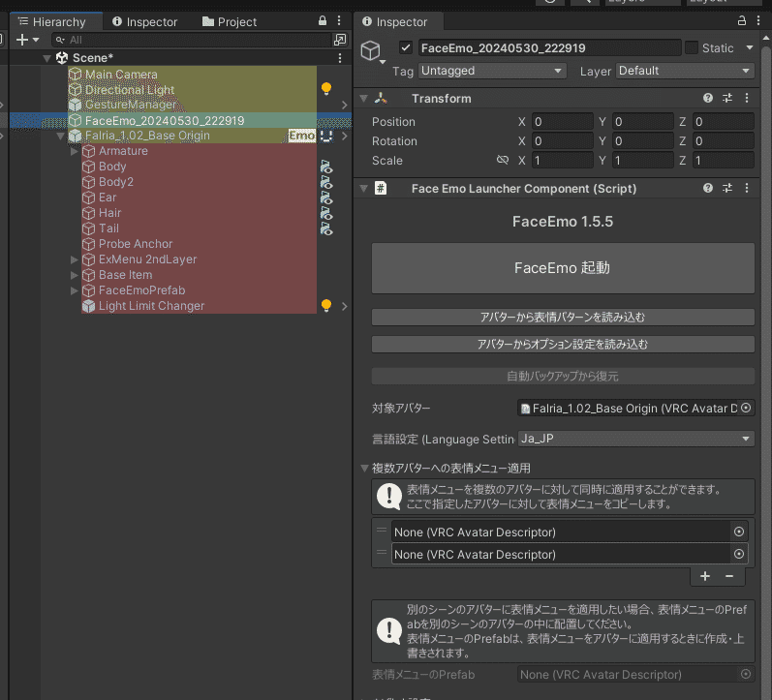
Task: Select GestureManager object
Action: click(x=131, y=105)
